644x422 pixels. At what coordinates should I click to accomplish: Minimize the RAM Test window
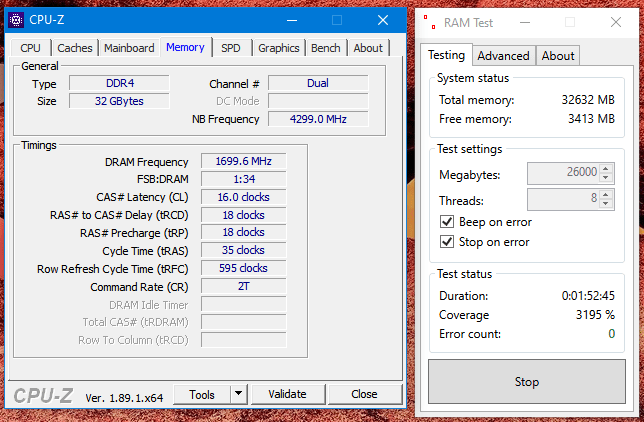[525, 22]
